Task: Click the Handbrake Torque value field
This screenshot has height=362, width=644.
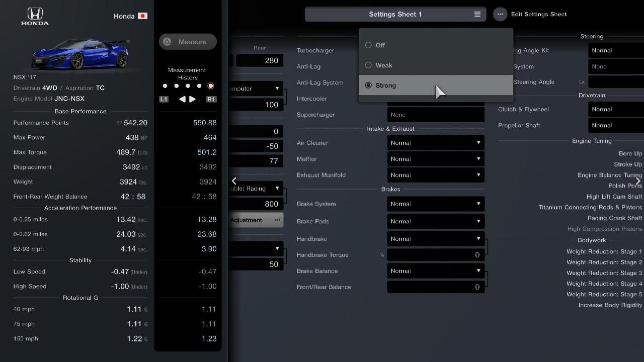Action: point(436,255)
